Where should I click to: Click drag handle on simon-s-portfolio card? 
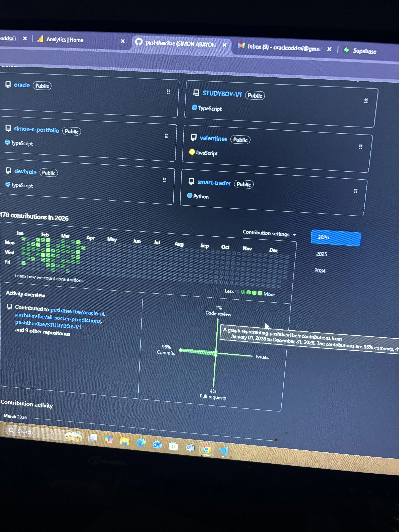(166, 136)
